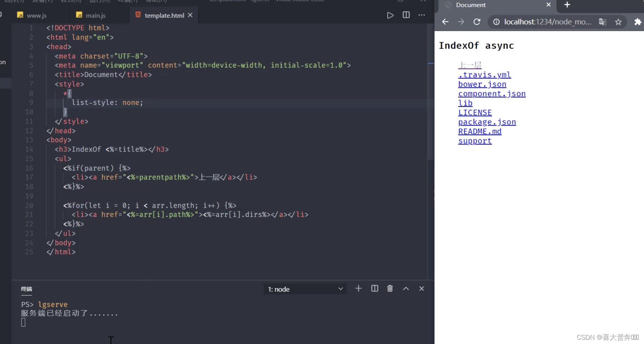
Task: Click the lgserve command in terminal
Action: tap(53, 304)
